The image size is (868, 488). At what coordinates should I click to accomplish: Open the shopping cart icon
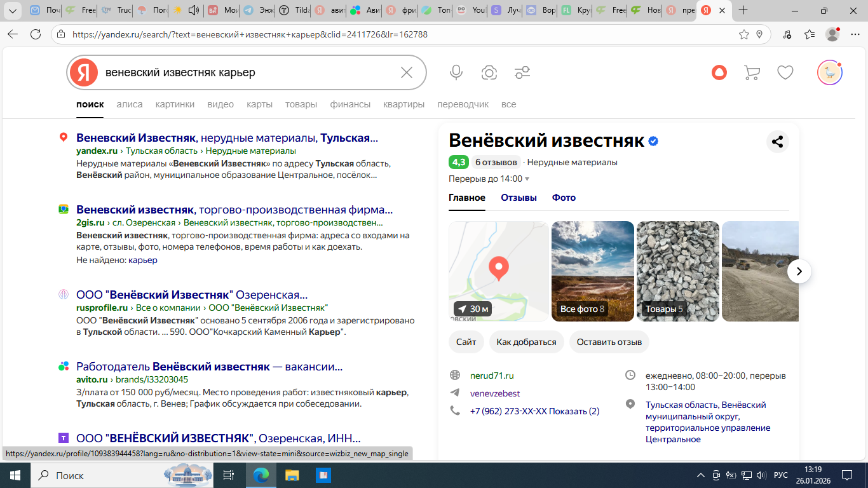click(x=752, y=72)
